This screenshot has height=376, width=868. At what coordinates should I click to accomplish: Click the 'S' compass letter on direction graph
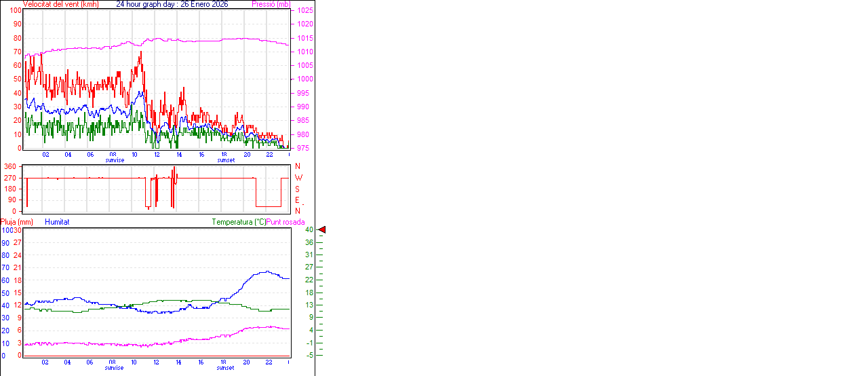(x=298, y=189)
